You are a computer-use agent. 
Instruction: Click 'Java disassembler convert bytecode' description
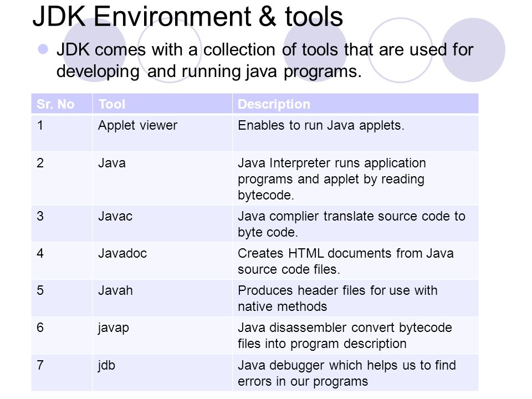(x=356, y=336)
